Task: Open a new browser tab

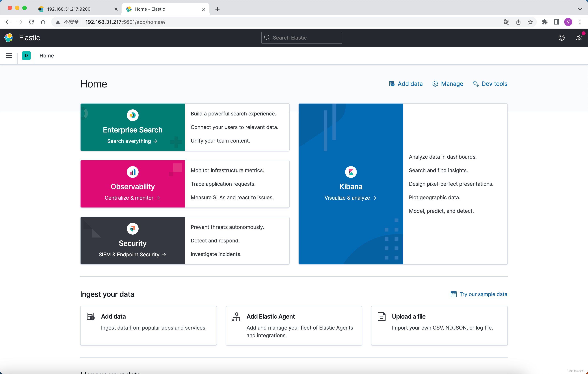Action: tap(217, 9)
